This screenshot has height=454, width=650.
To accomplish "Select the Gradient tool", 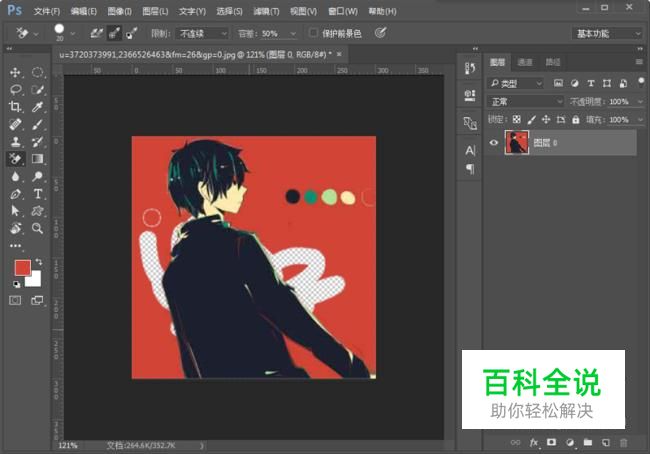I will [38, 159].
